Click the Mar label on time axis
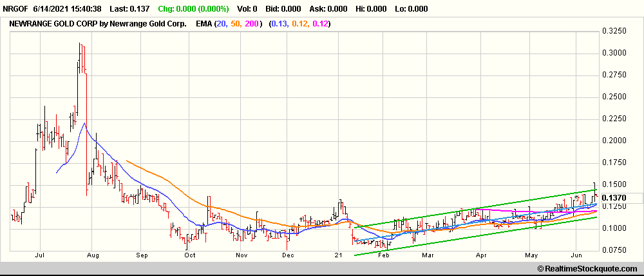 [427, 256]
